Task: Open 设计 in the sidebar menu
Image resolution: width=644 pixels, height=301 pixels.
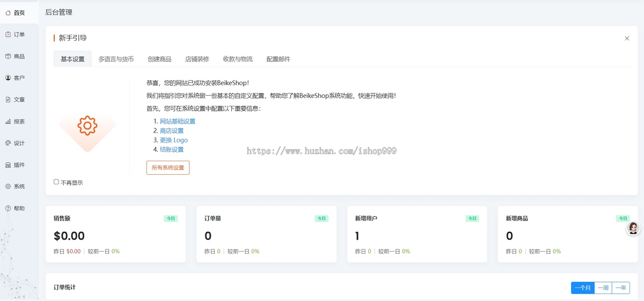Action: point(19,143)
